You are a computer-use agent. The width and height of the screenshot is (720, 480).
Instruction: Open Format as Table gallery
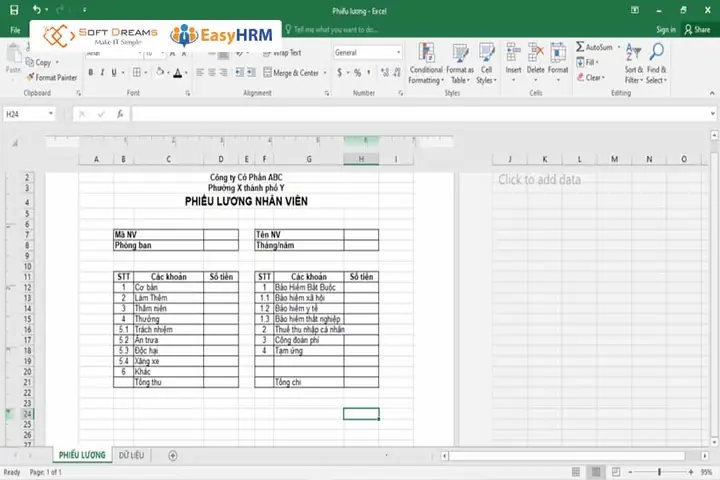coord(460,63)
